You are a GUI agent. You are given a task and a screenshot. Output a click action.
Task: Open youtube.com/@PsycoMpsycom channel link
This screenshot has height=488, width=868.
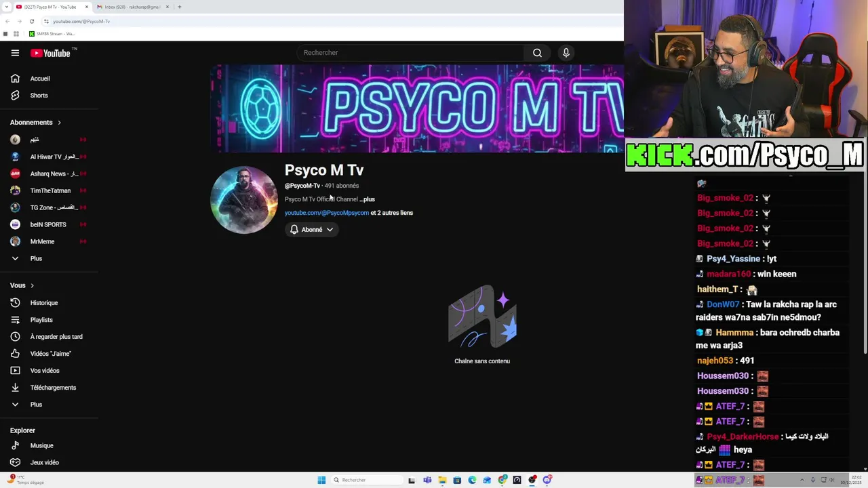pyautogui.click(x=327, y=213)
